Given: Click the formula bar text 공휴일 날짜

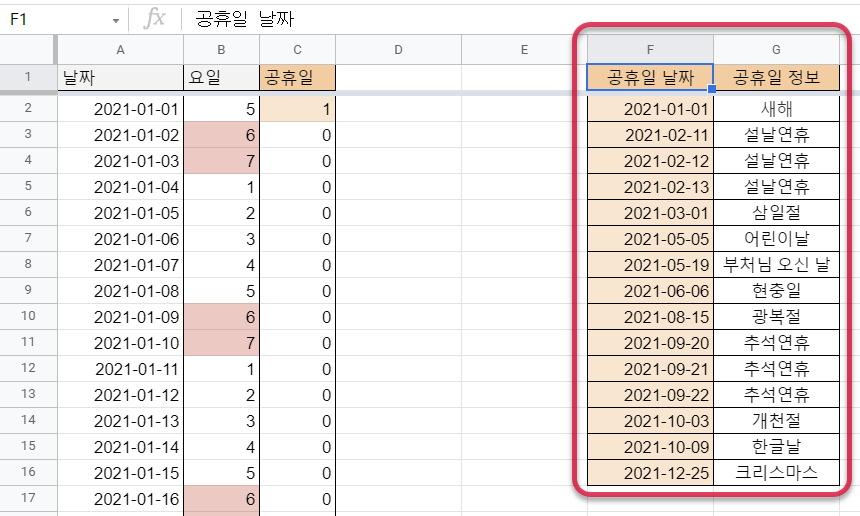Looking at the screenshot, I should click(x=245, y=19).
